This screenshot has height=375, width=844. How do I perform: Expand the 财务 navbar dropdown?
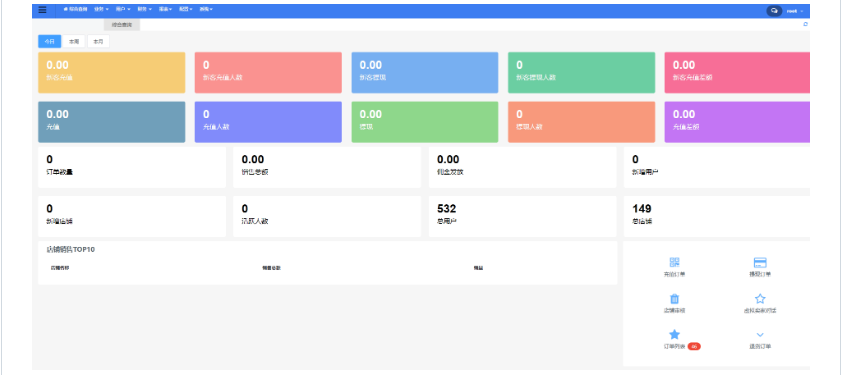(144, 10)
